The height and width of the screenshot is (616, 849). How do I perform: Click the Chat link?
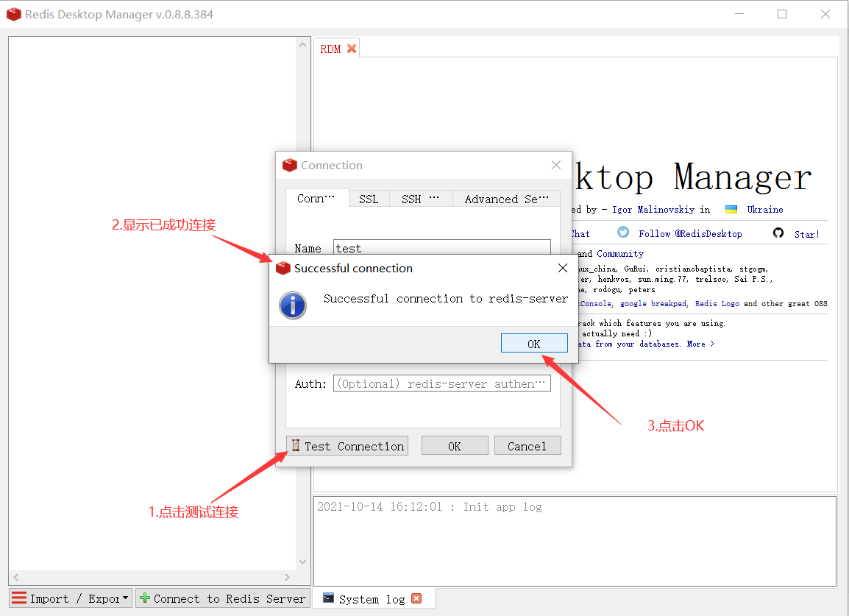point(580,233)
